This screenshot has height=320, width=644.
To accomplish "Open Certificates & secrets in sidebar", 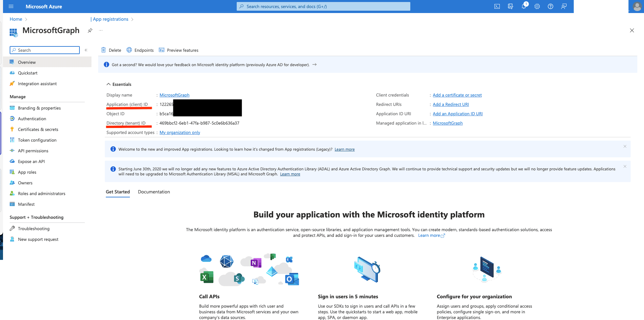I will point(38,129).
